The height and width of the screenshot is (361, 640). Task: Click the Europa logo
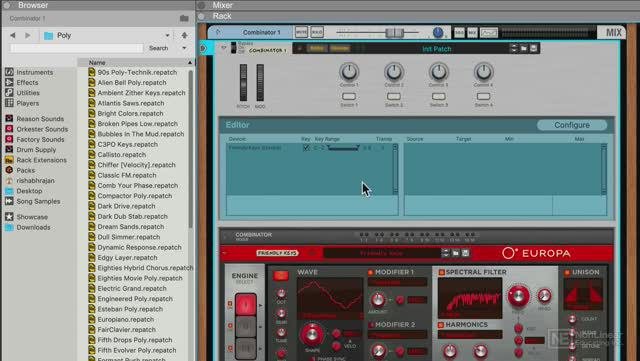pyautogui.click(x=536, y=253)
